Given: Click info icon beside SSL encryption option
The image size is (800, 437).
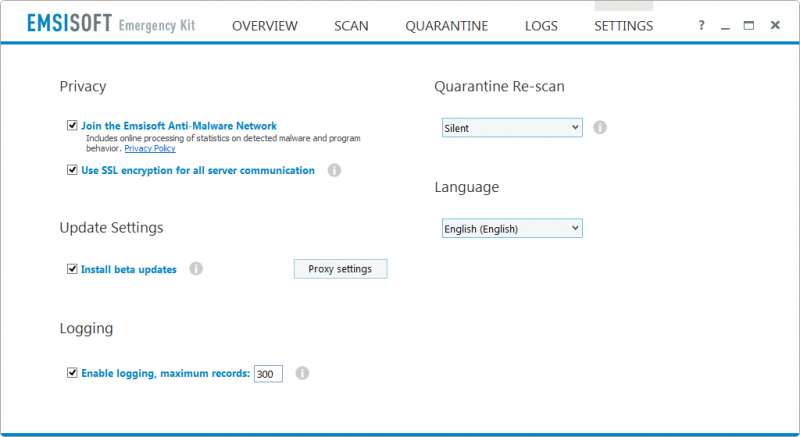Looking at the screenshot, I should click(334, 170).
